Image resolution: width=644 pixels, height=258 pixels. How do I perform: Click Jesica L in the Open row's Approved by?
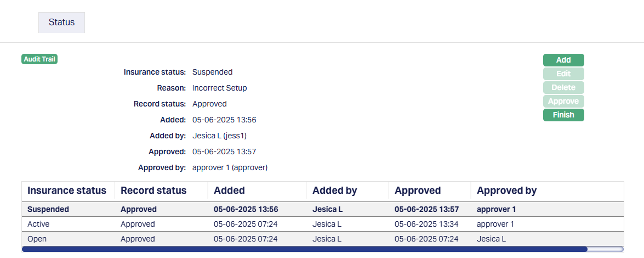point(491,239)
